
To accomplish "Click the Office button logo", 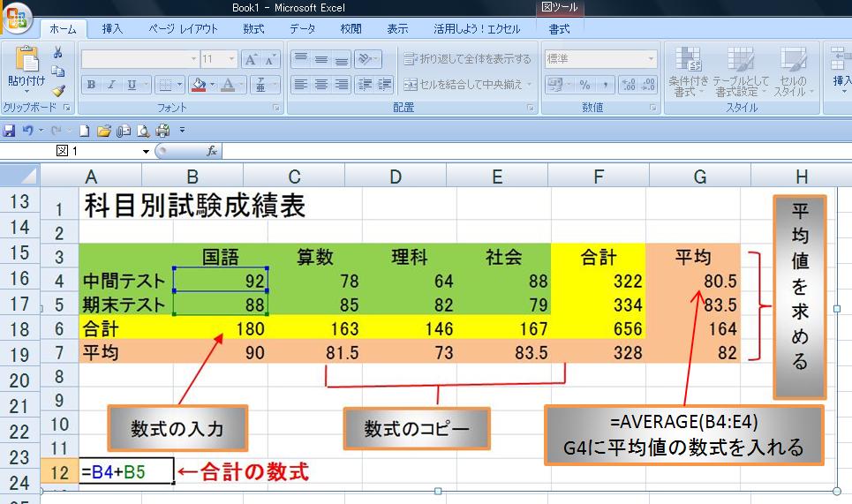I will (16, 18).
